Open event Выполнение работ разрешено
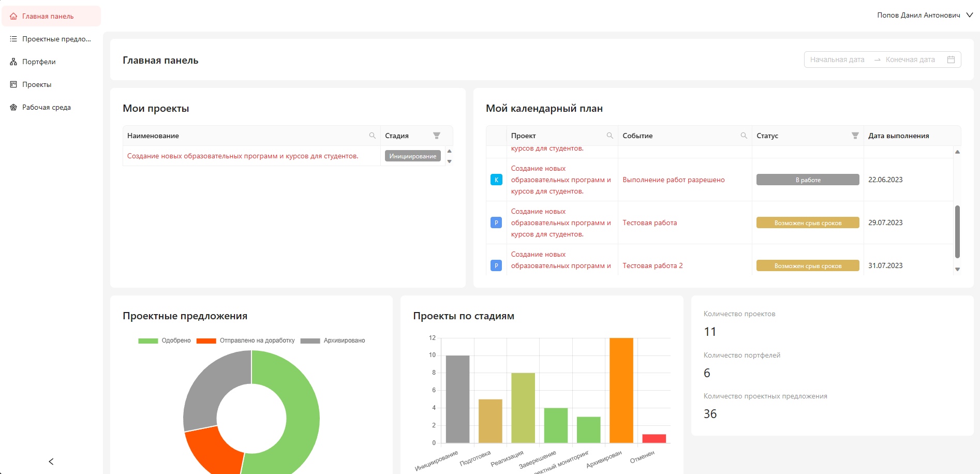Image resolution: width=980 pixels, height=474 pixels. point(674,180)
